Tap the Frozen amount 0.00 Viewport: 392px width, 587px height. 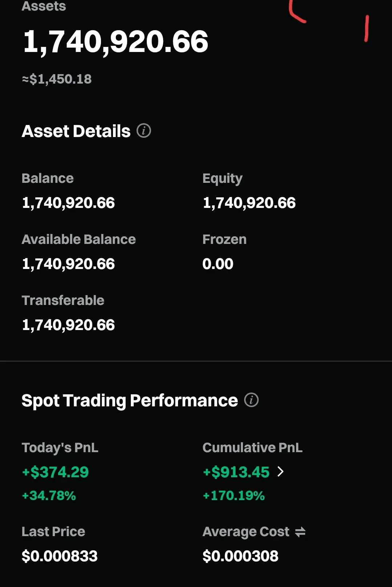[218, 264]
